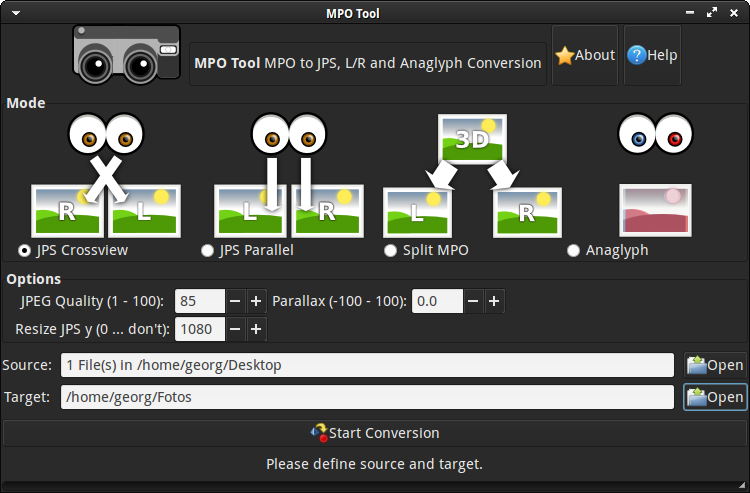Decrease the Resize JPS y value

coord(234,329)
